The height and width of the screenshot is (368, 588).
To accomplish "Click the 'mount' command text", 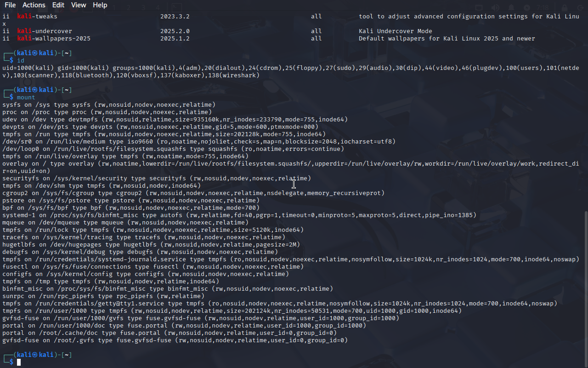I will point(26,97).
